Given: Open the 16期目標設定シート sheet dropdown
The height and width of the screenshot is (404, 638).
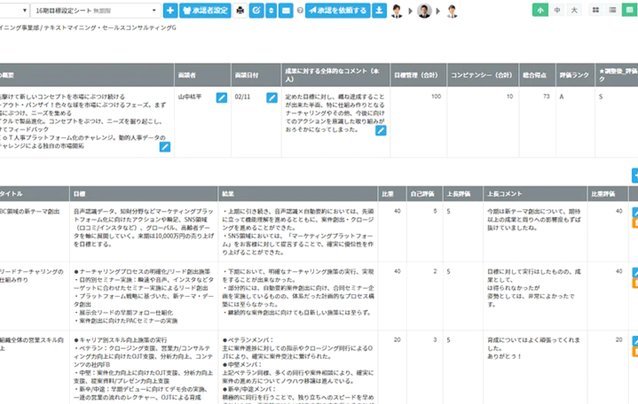Looking at the screenshot, I should [x=95, y=11].
